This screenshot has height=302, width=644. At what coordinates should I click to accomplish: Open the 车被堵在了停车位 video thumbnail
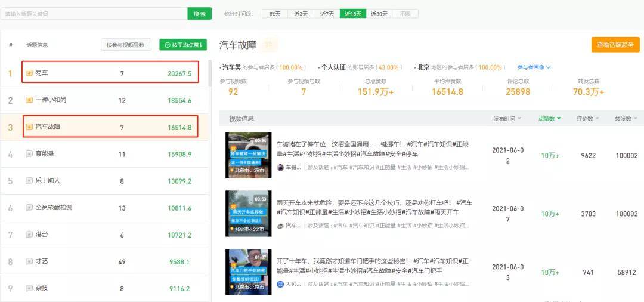pos(248,155)
